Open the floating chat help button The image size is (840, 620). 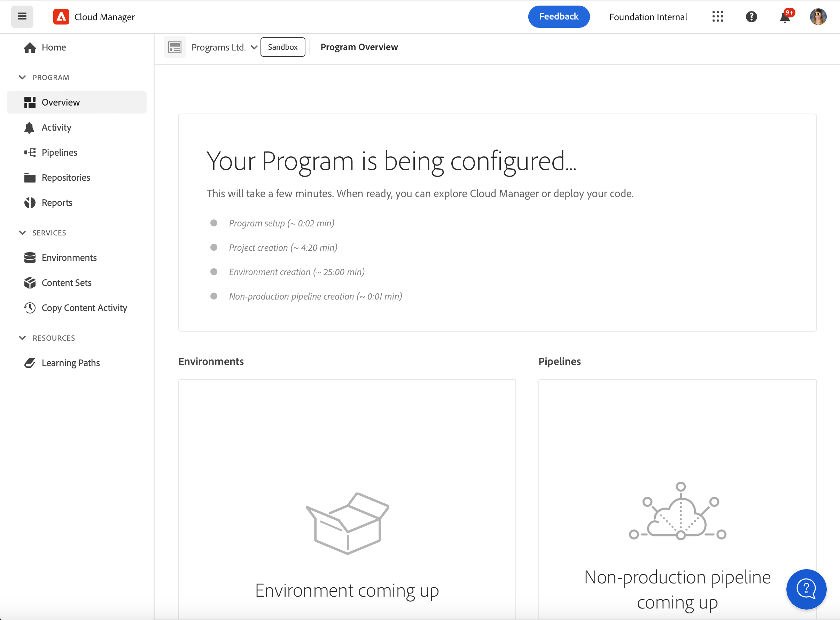pyautogui.click(x=806, y=589)
